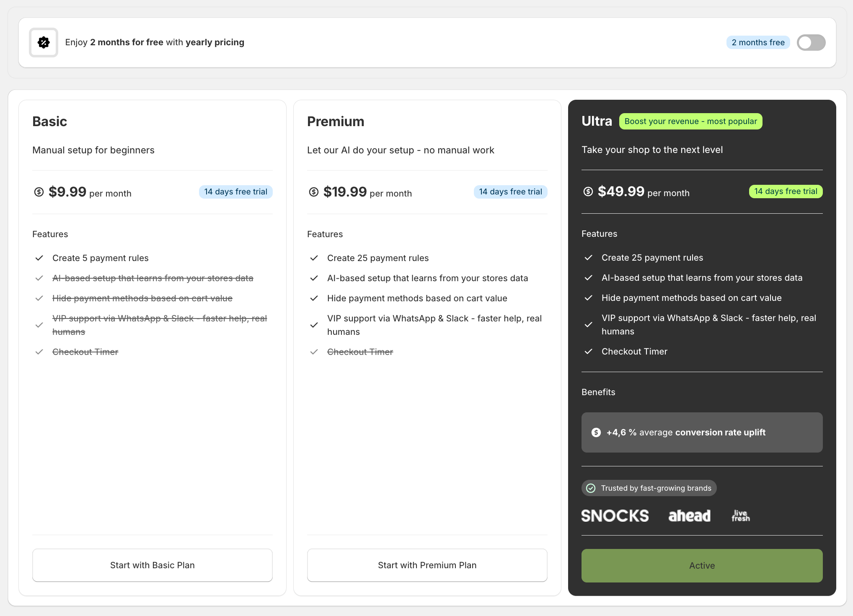The width and height of the screenshot is (853, 616).
Task: Click the live fresh brand logo
Action: pyautogui.click(x=741, y=516)
